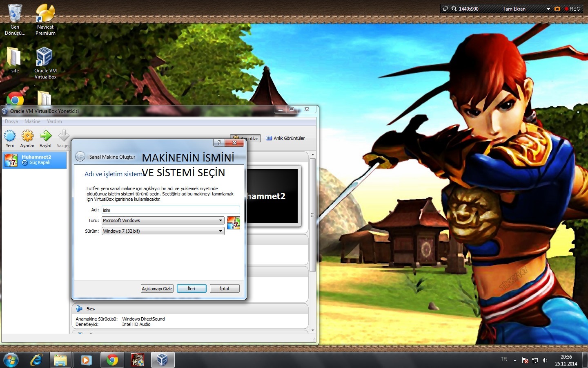Open the volume speaker tray icon

tap(545, 360)
